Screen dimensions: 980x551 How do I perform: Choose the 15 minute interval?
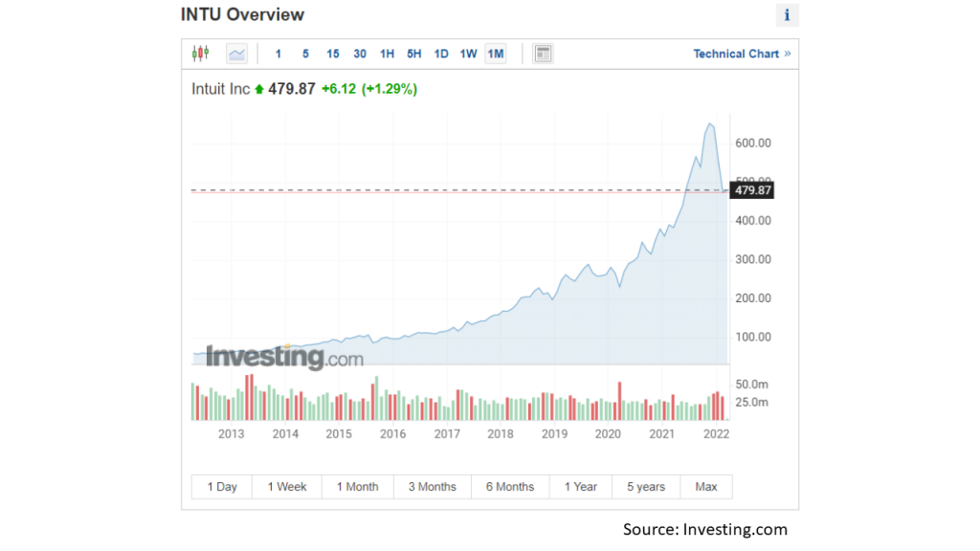pyautogui.click(x=333, y=54)
